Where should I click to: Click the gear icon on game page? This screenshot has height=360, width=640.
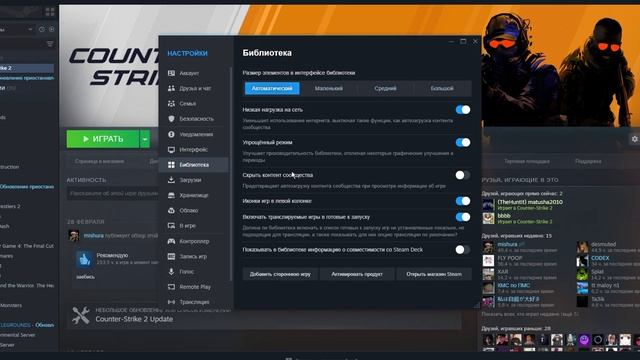tap(635, 139)
